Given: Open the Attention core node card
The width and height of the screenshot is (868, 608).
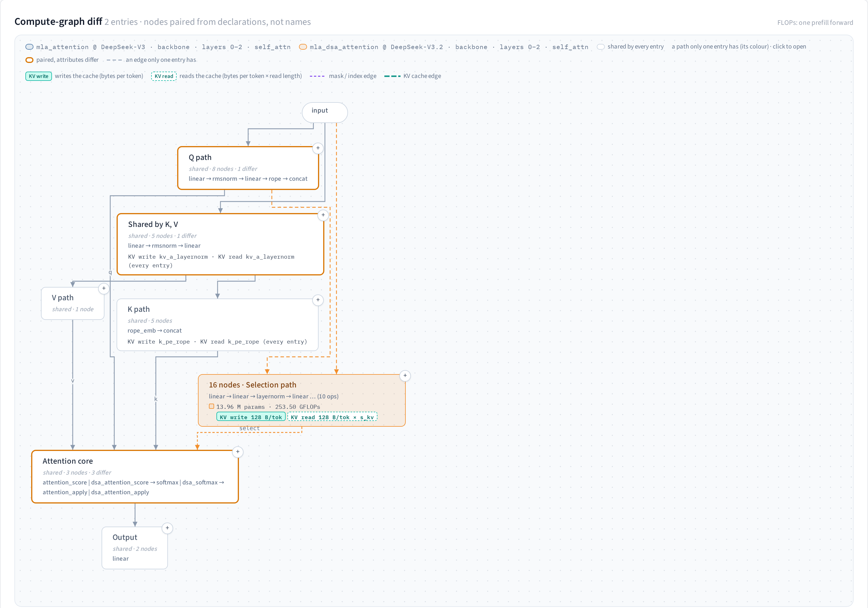Looking at the screenshot, I should point(135,476).
